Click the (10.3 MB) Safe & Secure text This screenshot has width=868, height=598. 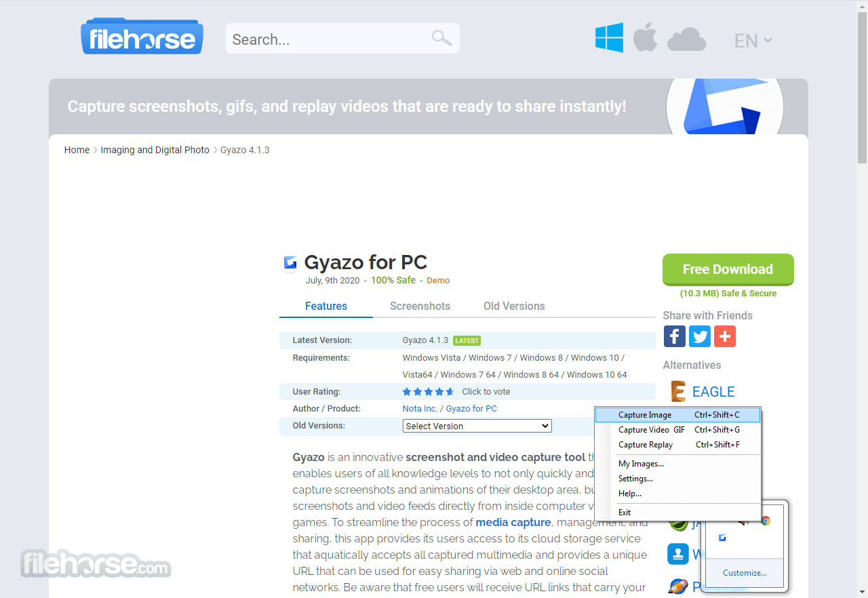click(x=728, y=294)
